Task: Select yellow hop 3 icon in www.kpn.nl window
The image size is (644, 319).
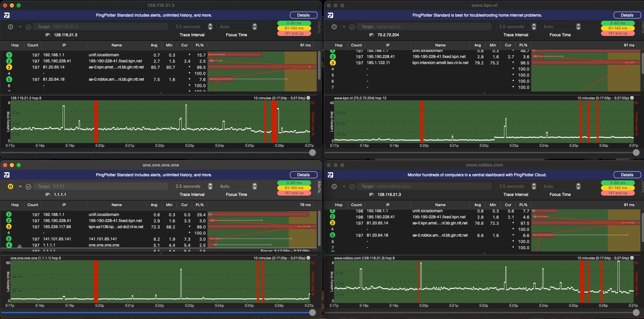Action: pyautogui.click(x=333, y=63)
